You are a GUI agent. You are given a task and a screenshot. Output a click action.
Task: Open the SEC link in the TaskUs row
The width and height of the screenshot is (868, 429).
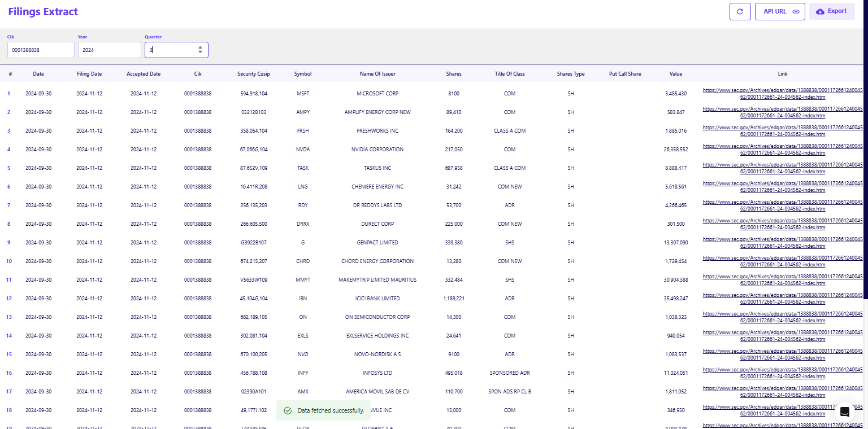coord(783,168)
